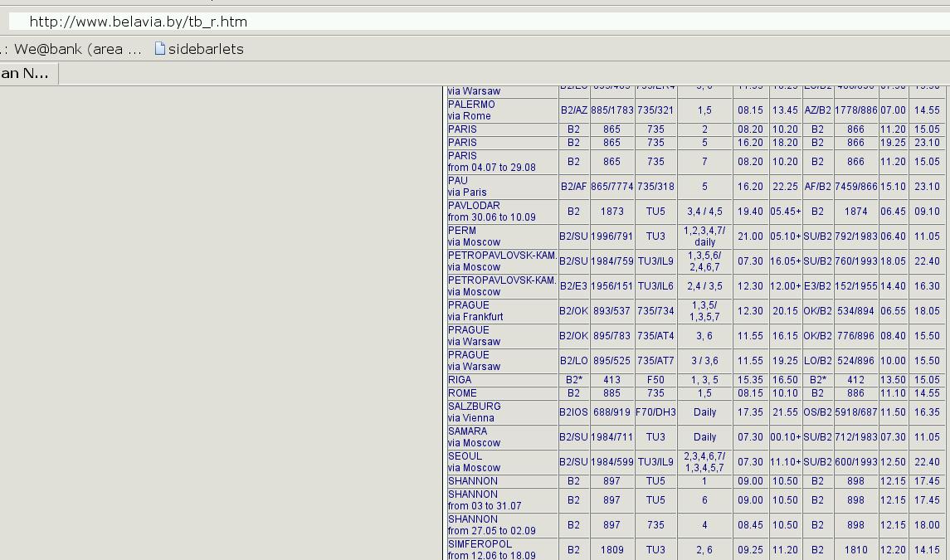Click the sidebarlets bookmark page icon

pos(160,49)
